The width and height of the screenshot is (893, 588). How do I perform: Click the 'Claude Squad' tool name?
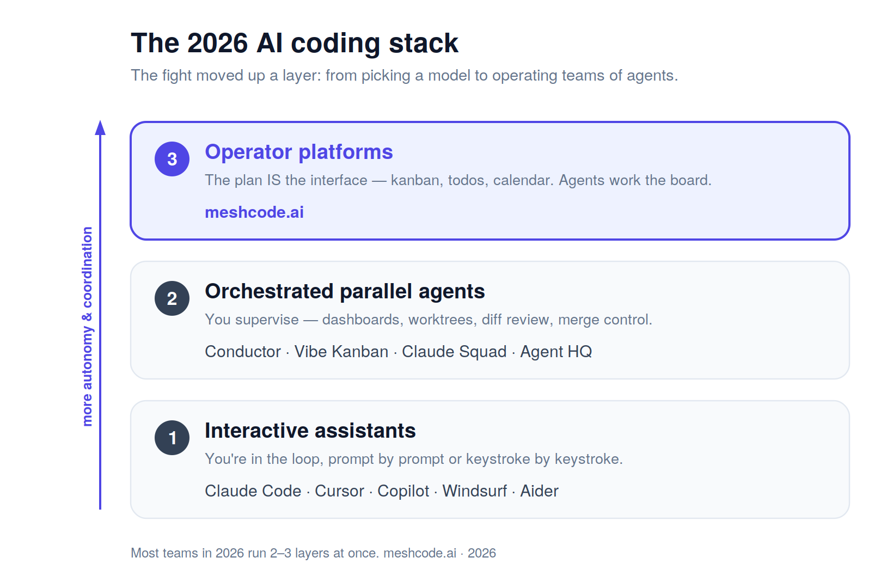click(x=454, y=352)
